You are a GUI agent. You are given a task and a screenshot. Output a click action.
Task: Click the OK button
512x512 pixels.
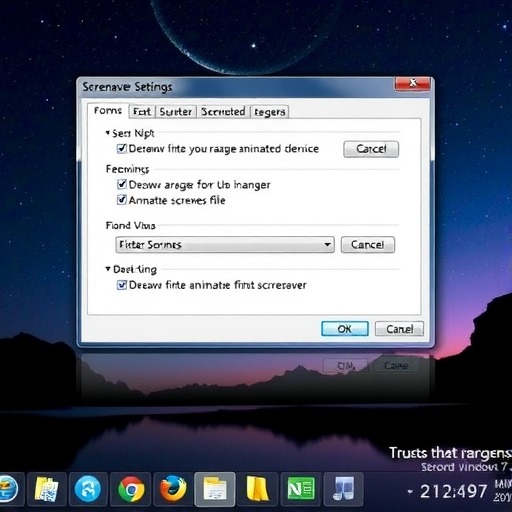[x=345, y=329]
